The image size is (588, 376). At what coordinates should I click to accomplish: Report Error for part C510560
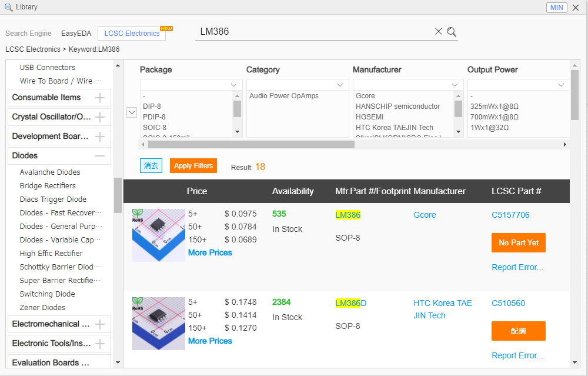tap(517, 355)
